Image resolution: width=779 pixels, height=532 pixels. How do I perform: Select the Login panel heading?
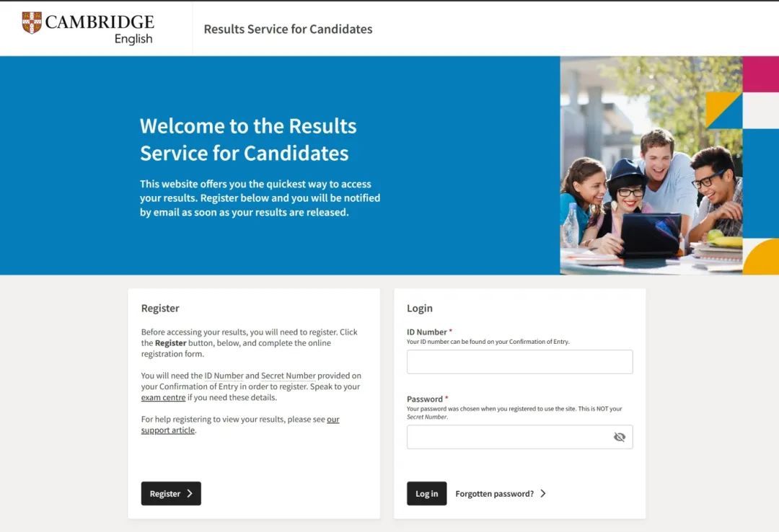click(419, 308)
